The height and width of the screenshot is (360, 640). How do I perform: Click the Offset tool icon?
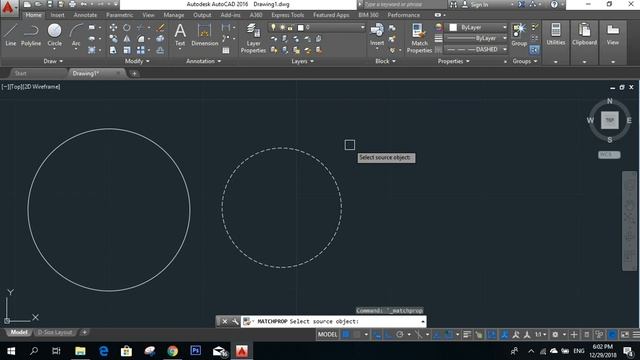(160, 50)
